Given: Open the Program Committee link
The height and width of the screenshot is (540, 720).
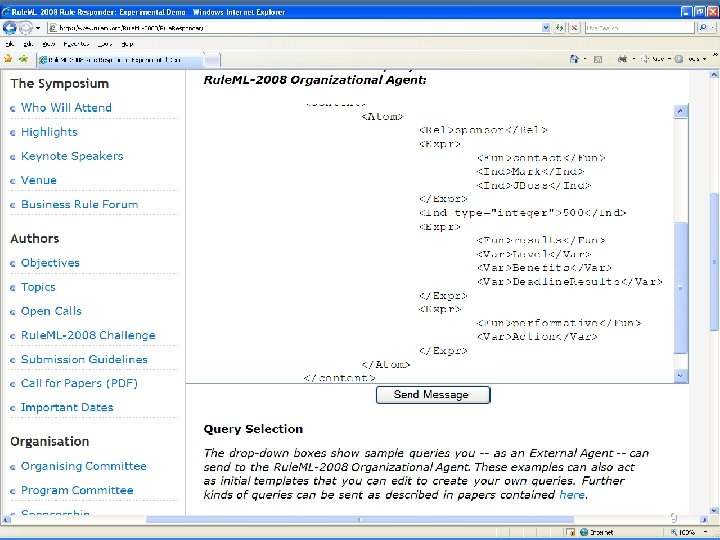Looking at the screenshot, I should pyautogui.click(x=77, y=490).
